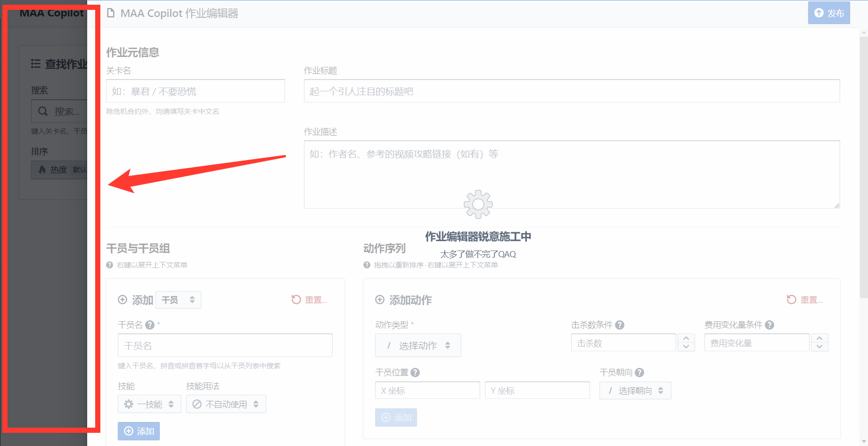
Task: Focus the 关卡名 stage name field
Action: [x=196, y=91]
